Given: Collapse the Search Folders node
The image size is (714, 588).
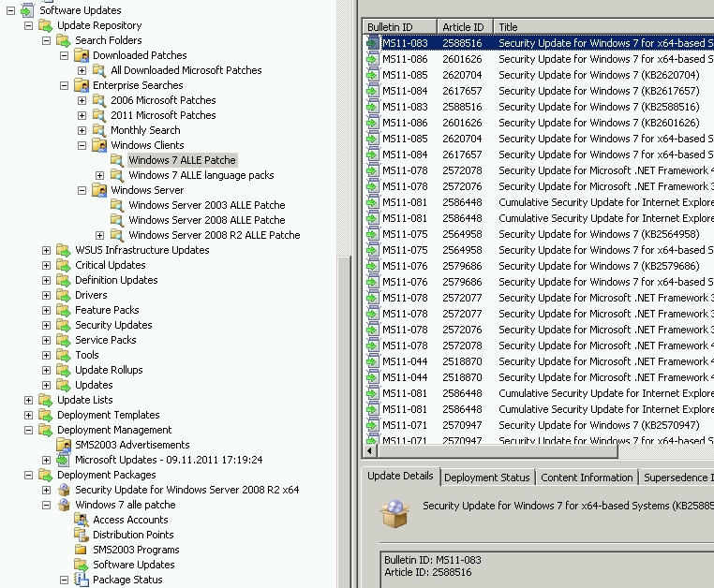Looking at the screenshot, I should point(47,40).
